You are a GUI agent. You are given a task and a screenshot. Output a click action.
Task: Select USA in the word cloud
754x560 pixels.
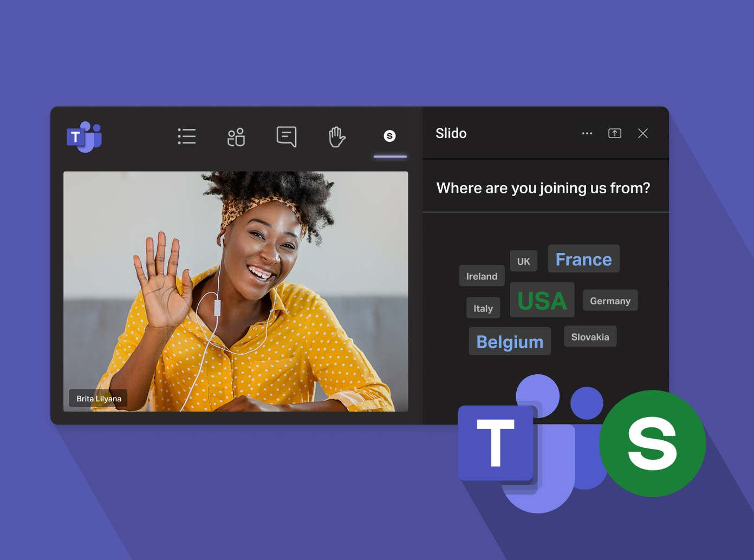click(542, 299)
